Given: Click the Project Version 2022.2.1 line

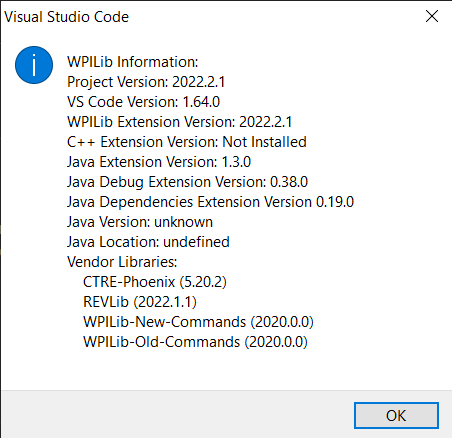Looking at the screenshot, I should 146,82.
